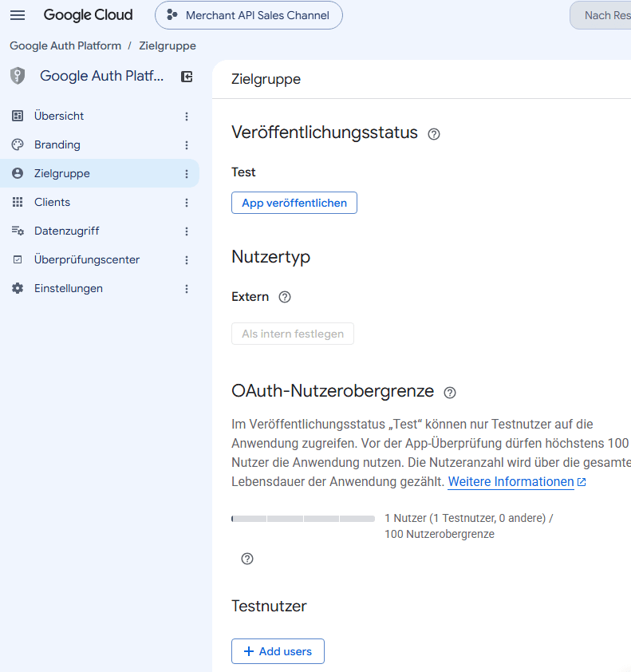This screenshot has height=672, width=631.
Task: Open the Datenzugriff three-dot menu
Action: point(187,231)
